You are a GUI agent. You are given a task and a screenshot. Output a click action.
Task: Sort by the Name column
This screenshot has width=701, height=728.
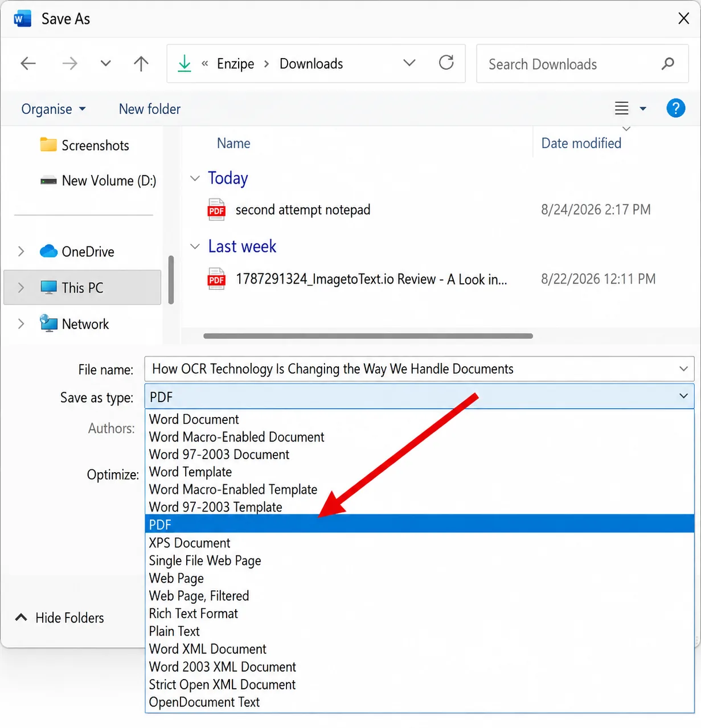point(233,143)
